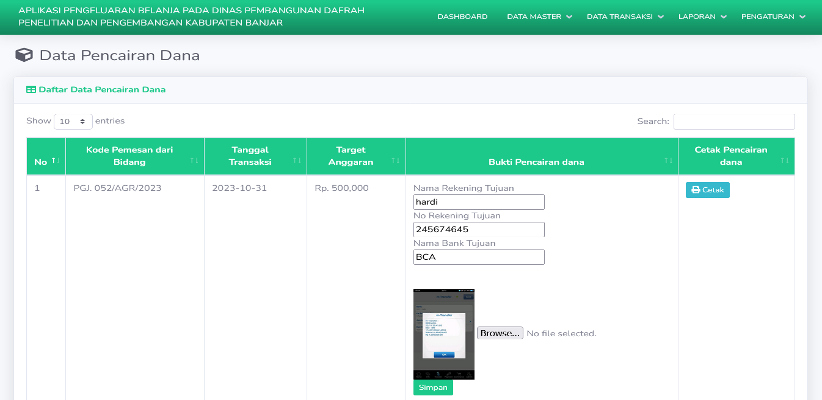822x400 pixels.
Task: Sort by Bukti Pencairan dana arrows
Action: tap(668, 160)
